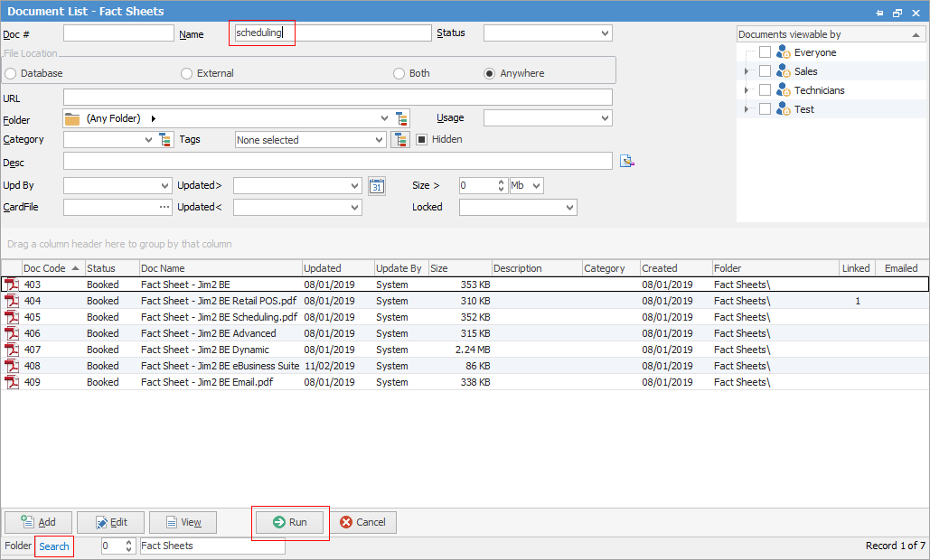Pin the Document List window via title bar pin
Viewport: 930px width, 560px height.
(878, 11)
